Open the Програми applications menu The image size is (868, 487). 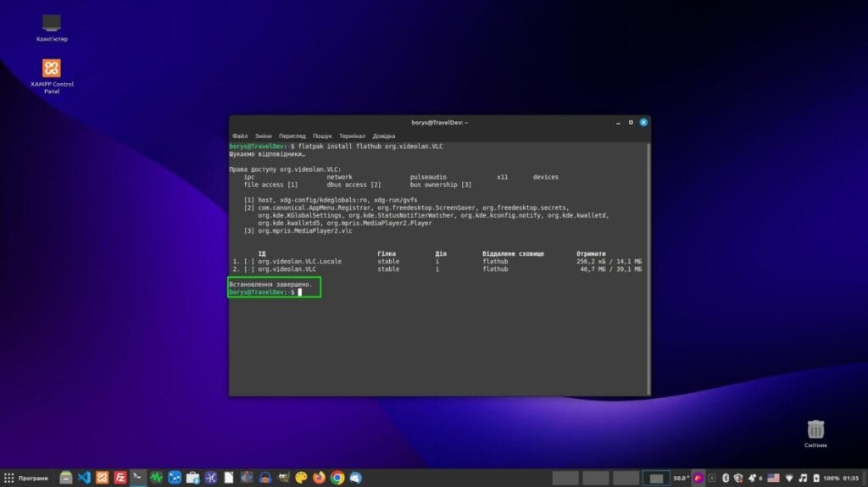pyautogui.click(x=26, y=478)
